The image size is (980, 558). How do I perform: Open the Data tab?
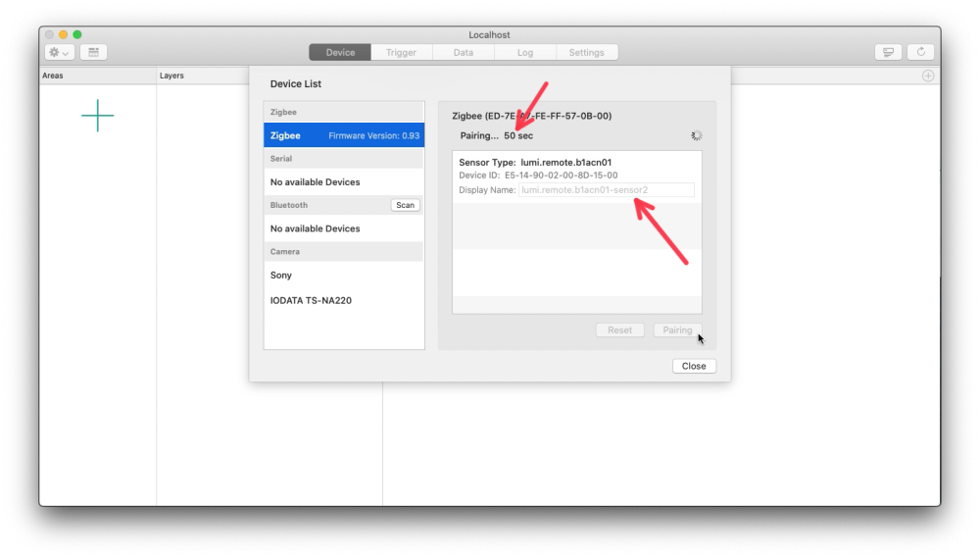[x=464, y=53]
